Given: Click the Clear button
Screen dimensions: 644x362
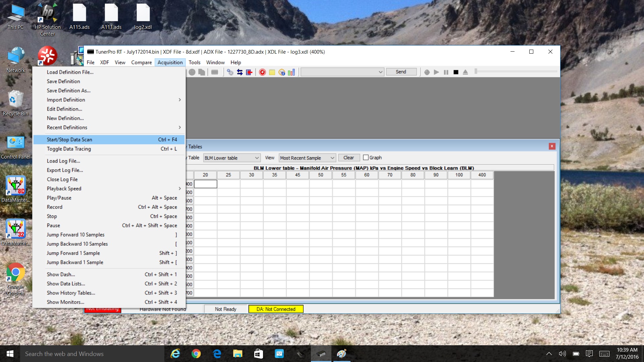Looking at the screenshot, I should pos(349,158).
